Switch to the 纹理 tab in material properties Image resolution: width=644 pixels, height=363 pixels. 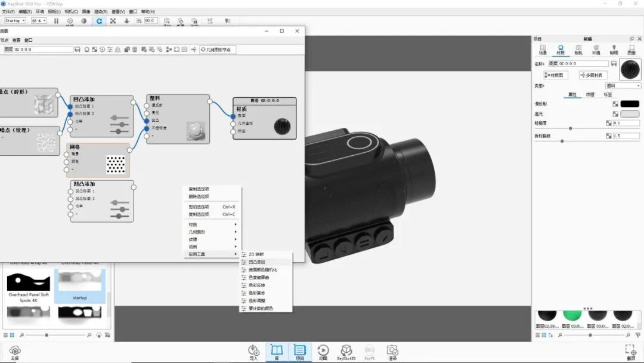click(x=590, y=94)
